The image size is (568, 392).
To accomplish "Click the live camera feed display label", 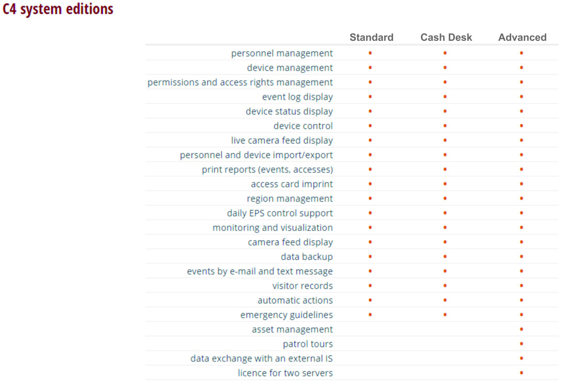I will pos(282,140).
